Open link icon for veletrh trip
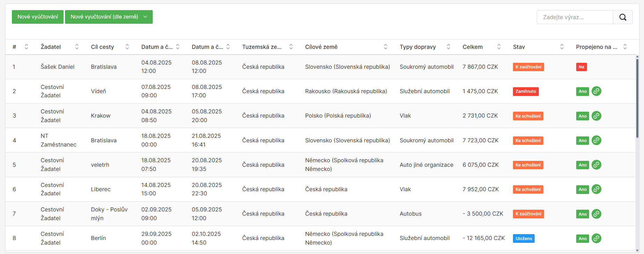Screen dimensions: 644x254 click(x=596, y=165)
